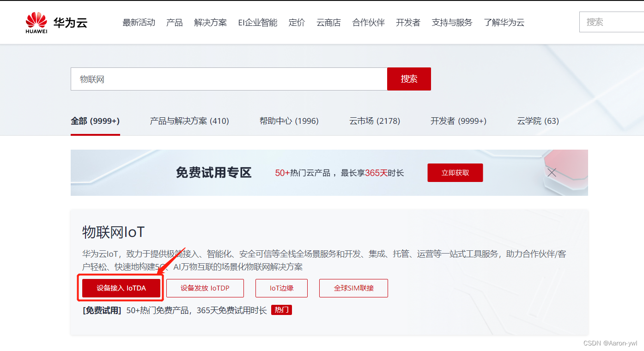Open the 支持与服务 menu
Image resolution: width=644 pixels, height=351 pixels.
tap(452, 23)
